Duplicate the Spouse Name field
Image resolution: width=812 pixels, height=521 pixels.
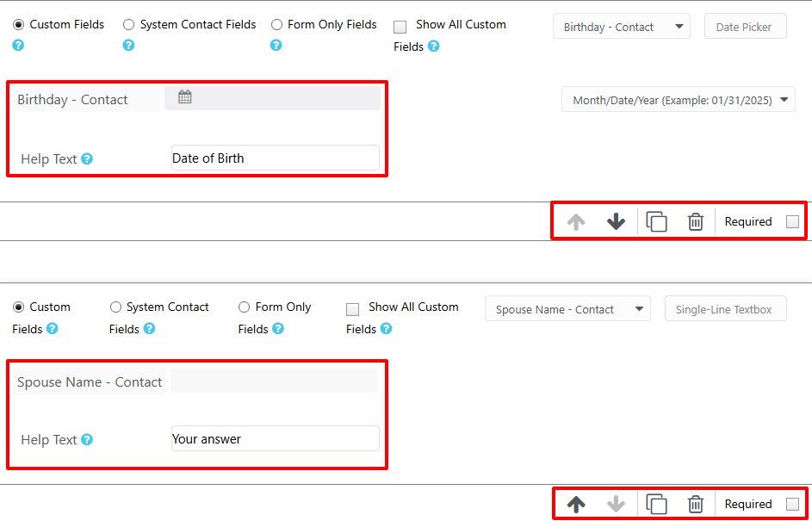(x=656, y=504)
